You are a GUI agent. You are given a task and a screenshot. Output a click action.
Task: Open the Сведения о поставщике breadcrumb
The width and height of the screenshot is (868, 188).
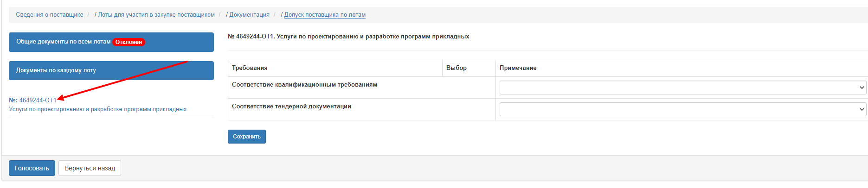pyautogui.click(x=50, y=15)
